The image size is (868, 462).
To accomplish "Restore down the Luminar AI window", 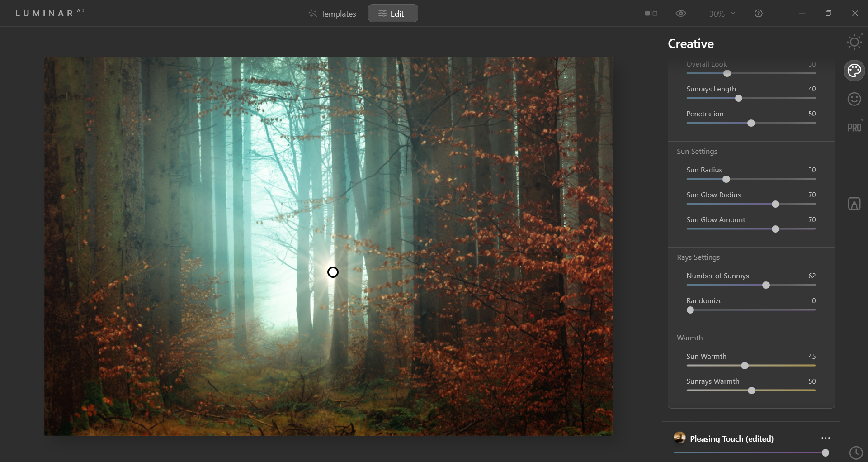I will pyautogui.click(x=828, y=14).
